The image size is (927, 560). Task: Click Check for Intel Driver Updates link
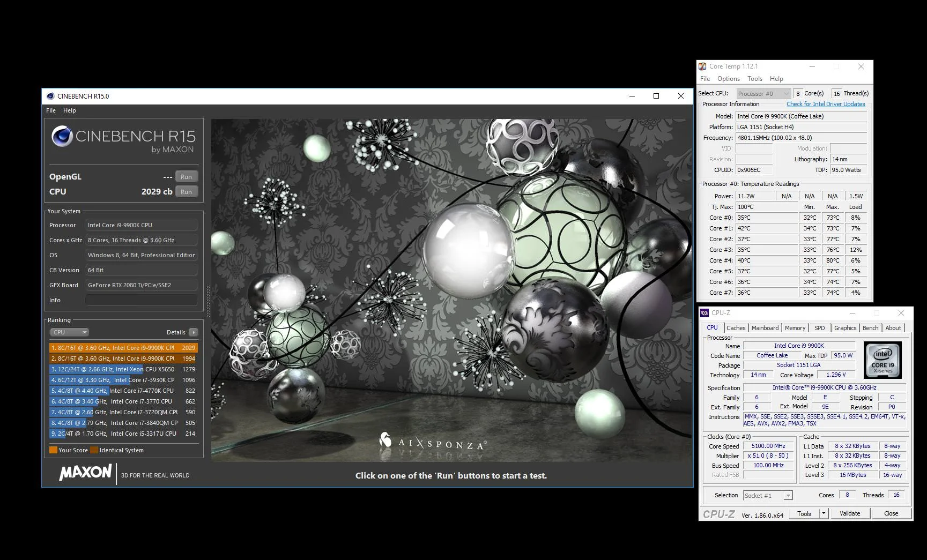click(826, 104)
